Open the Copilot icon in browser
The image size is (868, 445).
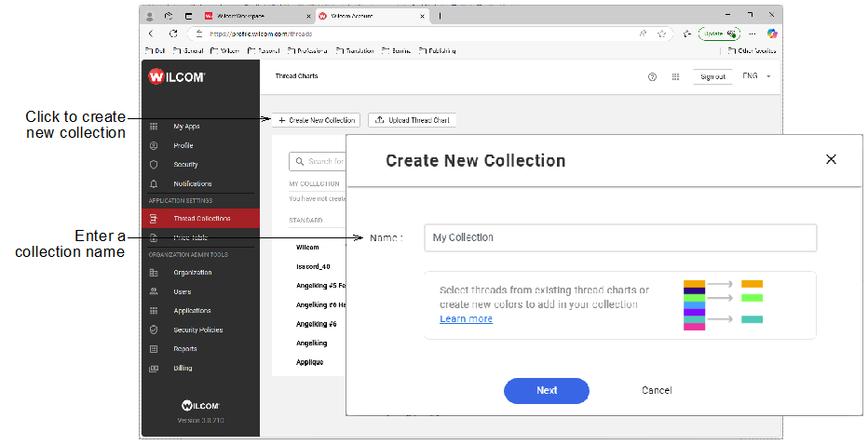[772, 34]
